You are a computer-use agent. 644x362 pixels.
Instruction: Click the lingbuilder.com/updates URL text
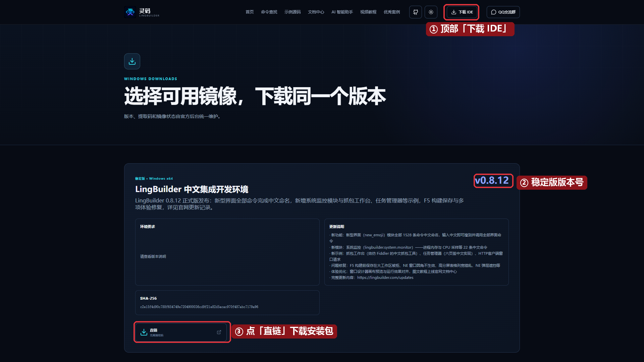point(385,278)
